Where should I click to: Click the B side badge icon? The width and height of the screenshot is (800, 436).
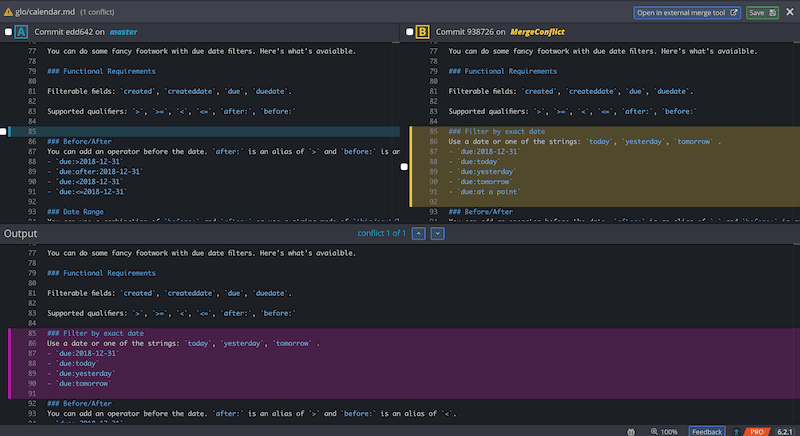(x=422, y=32)
